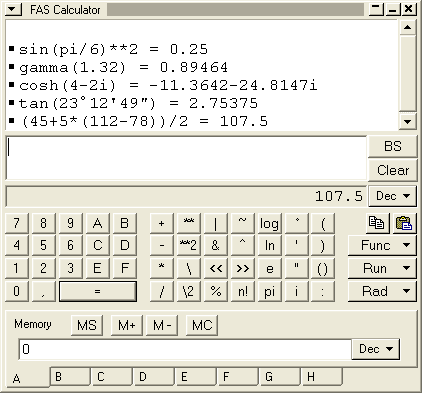Click into the expression input field

[x=186, y=158]
